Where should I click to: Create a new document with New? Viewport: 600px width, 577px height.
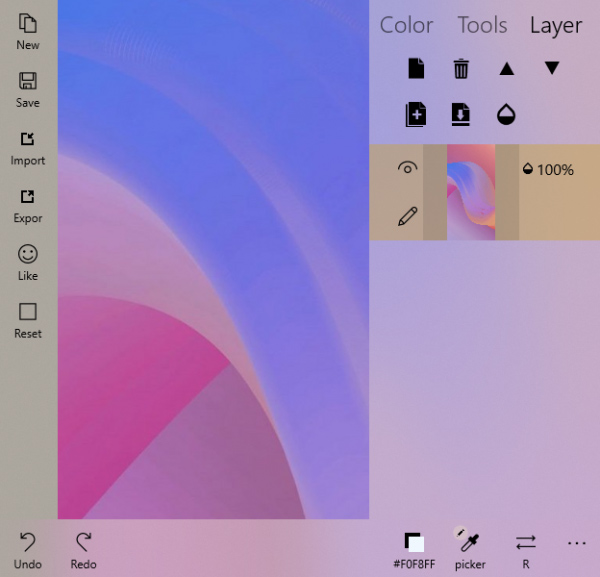28,32
